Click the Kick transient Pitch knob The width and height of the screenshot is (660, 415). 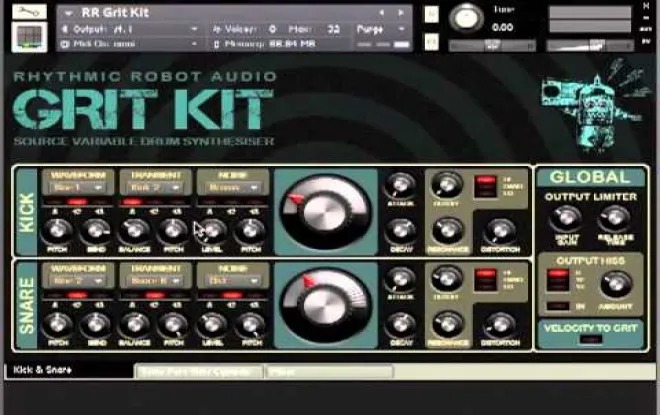(173, 231)
